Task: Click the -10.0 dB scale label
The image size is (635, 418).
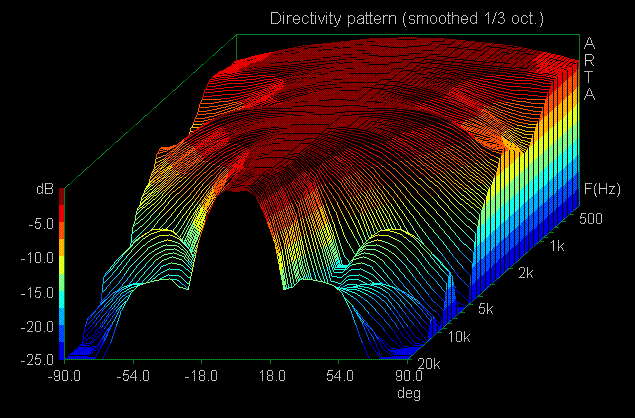Action: click(38, 258)
